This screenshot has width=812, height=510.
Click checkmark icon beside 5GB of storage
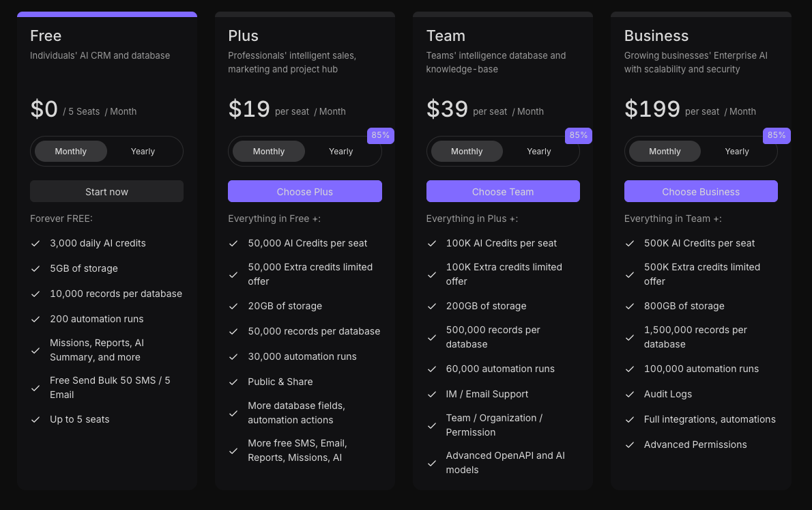[35, 268]
